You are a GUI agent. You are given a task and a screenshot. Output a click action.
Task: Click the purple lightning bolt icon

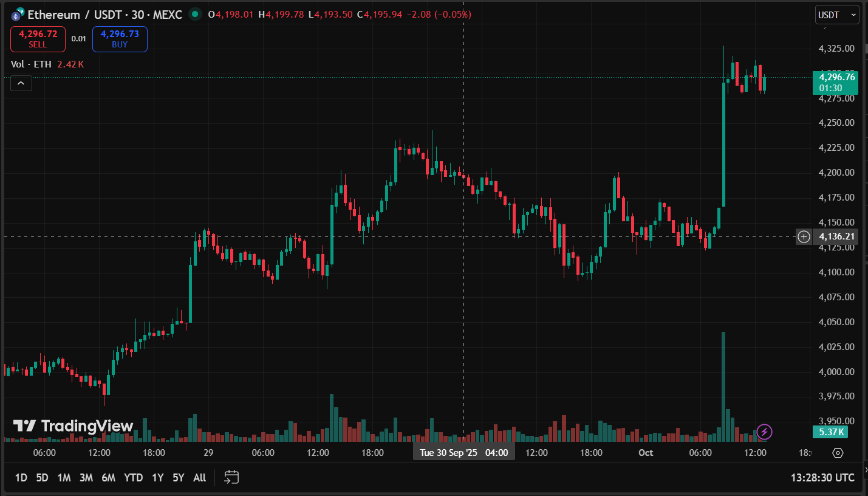click(x=764, y=432)
